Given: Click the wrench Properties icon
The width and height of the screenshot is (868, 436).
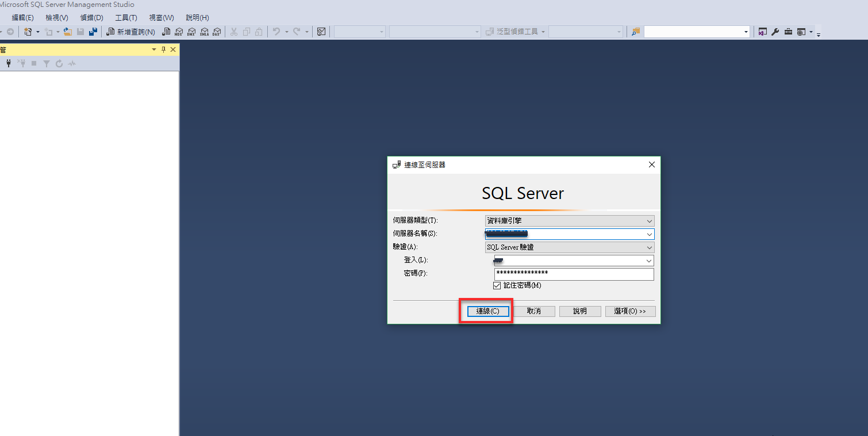Looking at the screenshot, I should pyautogui.click(x=775, y=32).
